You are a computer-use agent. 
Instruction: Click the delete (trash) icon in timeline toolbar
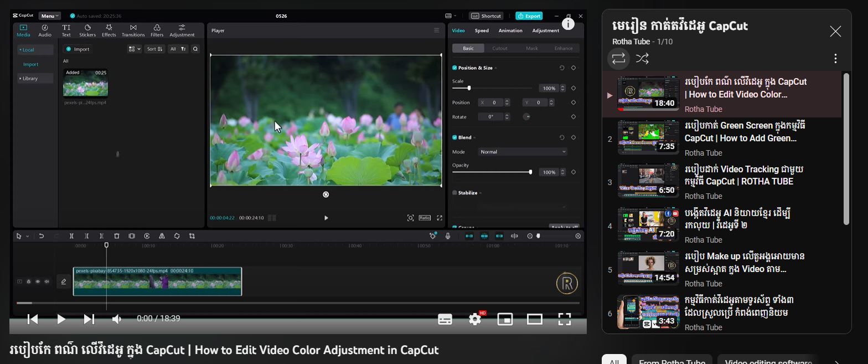[117, 236]
